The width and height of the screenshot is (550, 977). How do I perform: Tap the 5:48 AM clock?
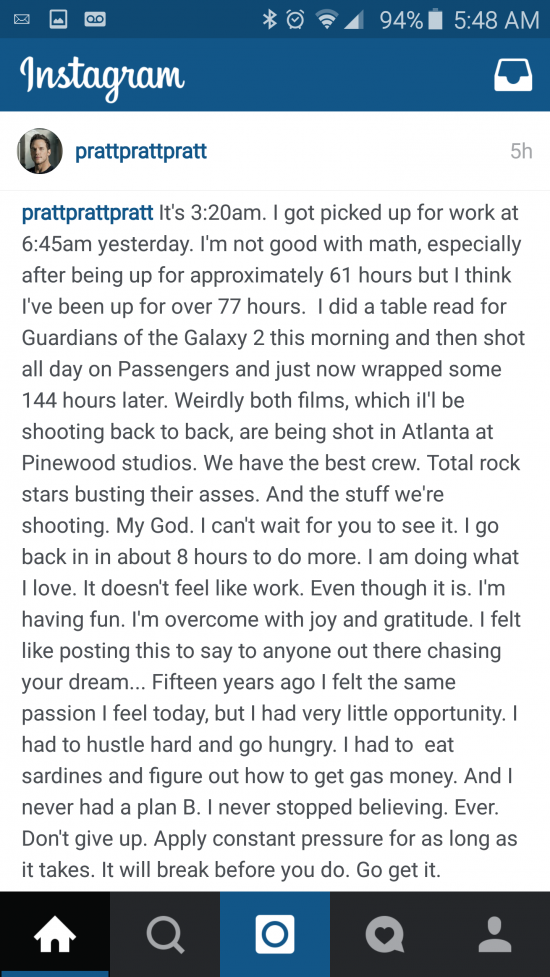tap(496, 20)
